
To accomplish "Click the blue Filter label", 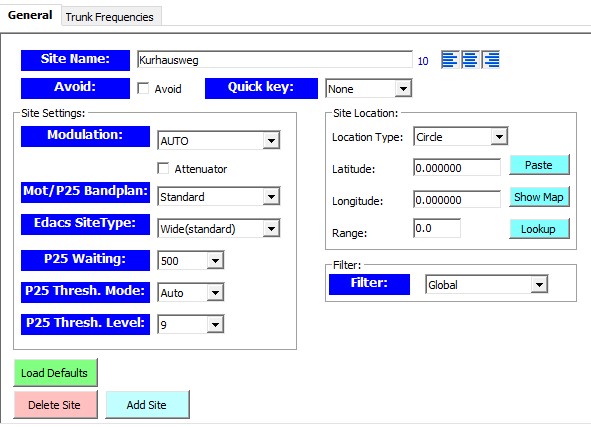I will (369, 284).
